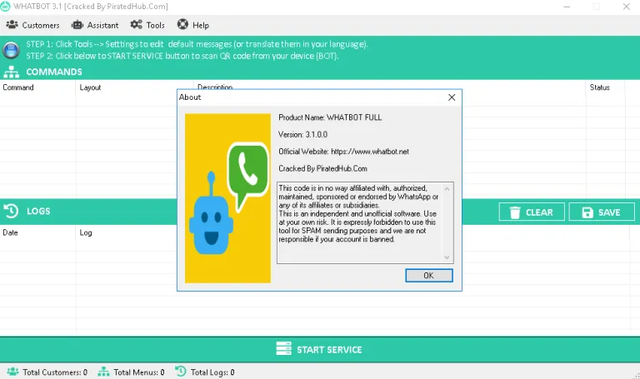Click the trash icon on CLEAR button
The height and width of the screenshot is (379, 640).
point(515,213)
